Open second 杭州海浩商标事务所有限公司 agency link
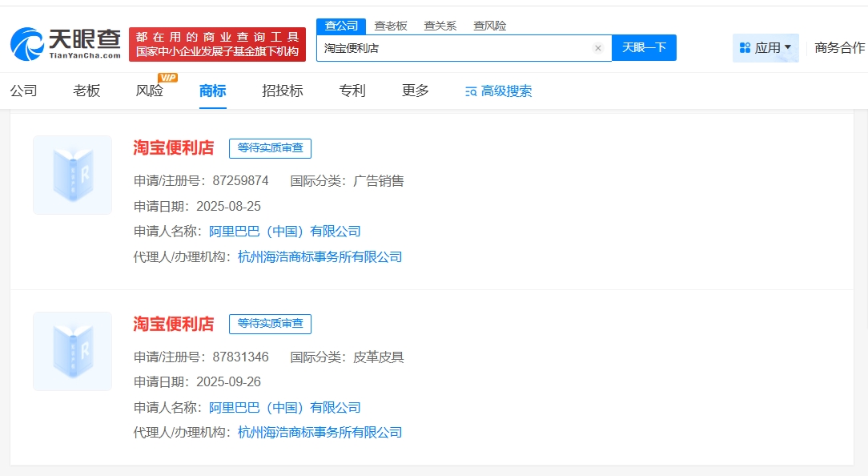This screenshot has height=476, width=868. point(319,433)
